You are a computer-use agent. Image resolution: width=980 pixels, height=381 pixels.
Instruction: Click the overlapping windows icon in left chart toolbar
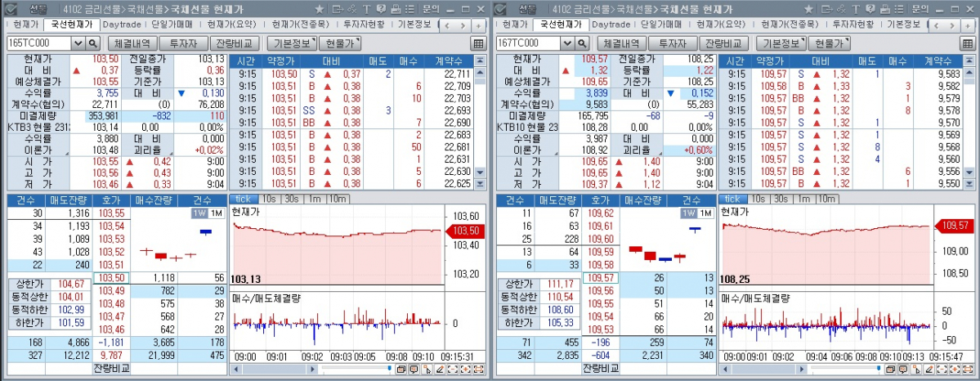pos(401,369)
